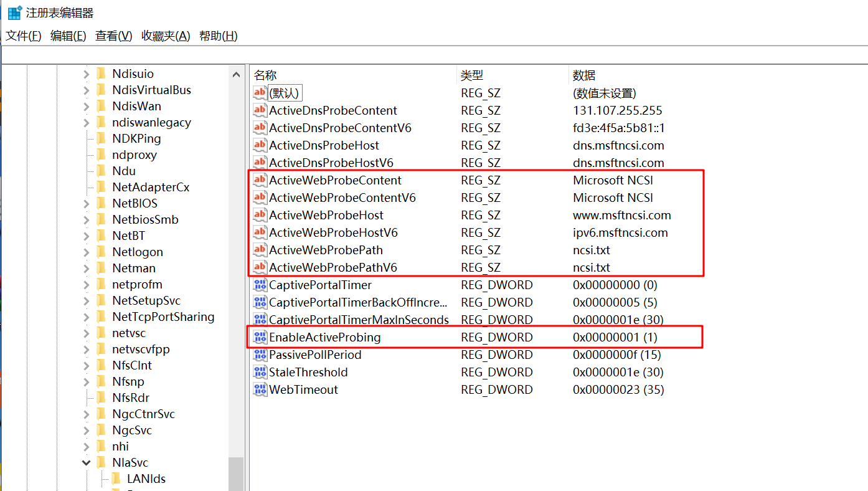Image resolution: width=868 pixels, height=491 pixels.
Task: Select the NgcCtnrSvc tree item
Action: 144,414
